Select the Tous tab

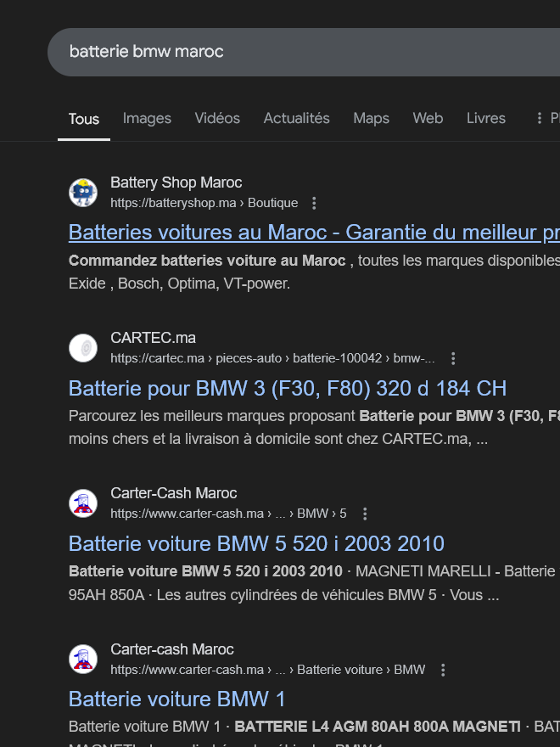point(84,119)
